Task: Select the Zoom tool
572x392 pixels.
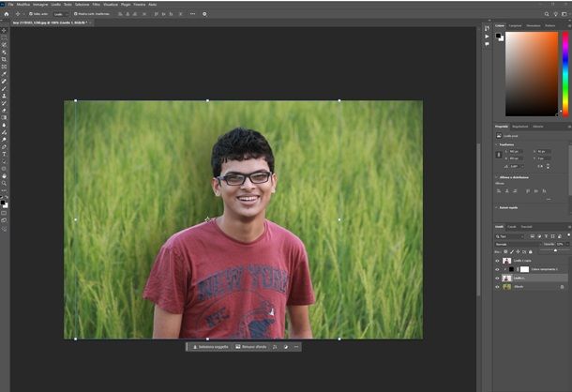Action: coord(4,183)
